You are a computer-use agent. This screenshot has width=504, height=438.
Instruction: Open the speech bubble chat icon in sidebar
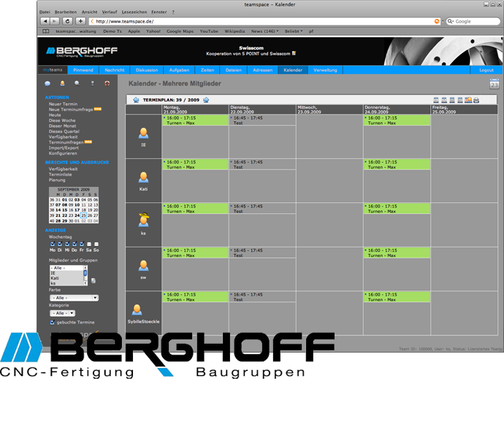[x=47, y=83]
